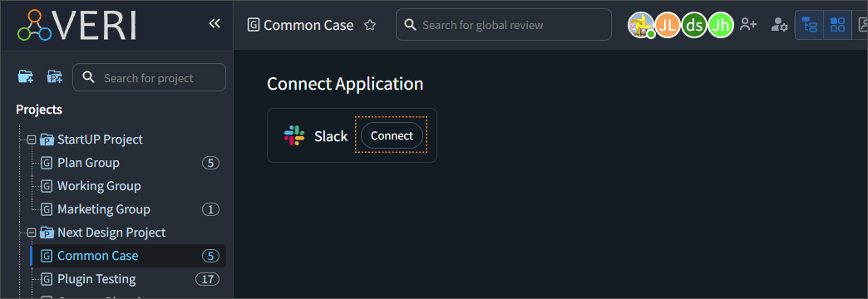Click the Connect Application heading

[345, 83]
